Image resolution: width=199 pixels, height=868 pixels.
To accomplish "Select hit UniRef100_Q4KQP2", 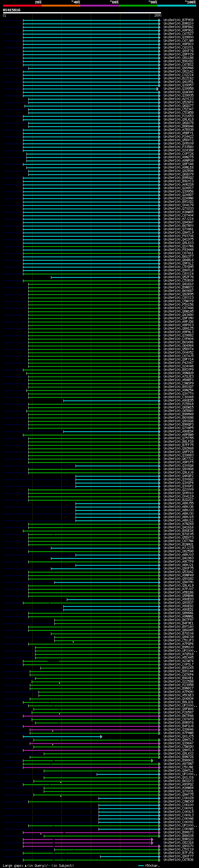I will coord(178,476).
